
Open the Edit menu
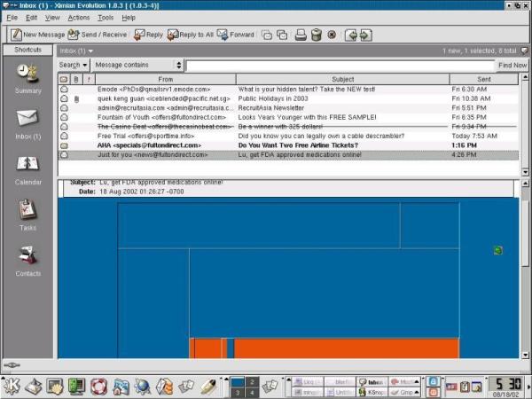tap(31, 18)
